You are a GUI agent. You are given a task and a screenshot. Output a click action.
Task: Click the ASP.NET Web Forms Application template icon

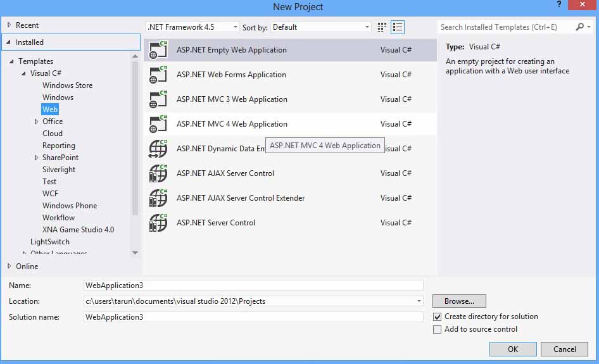point(158,75)
